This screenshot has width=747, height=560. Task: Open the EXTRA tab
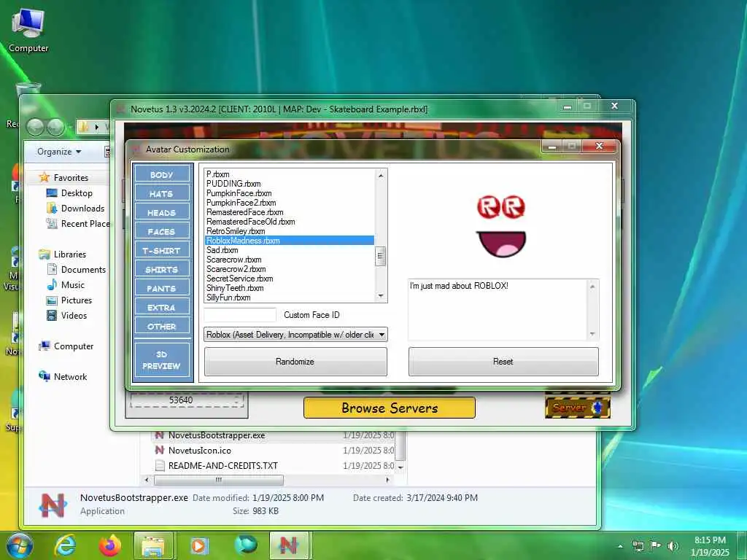click(162, 308)
